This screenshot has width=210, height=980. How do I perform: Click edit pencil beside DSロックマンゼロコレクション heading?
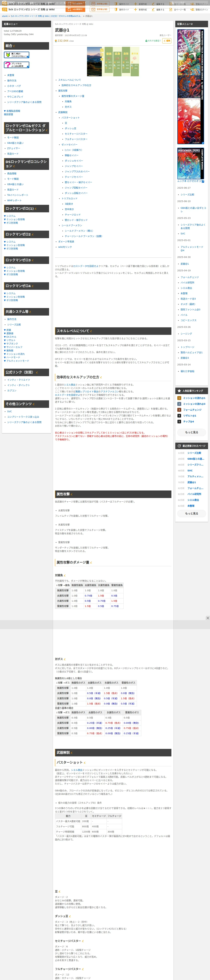[14, 166]
